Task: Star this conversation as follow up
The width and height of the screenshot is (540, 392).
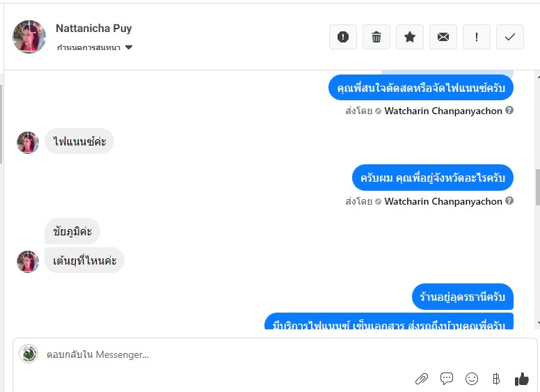Action: click(409, 37)
